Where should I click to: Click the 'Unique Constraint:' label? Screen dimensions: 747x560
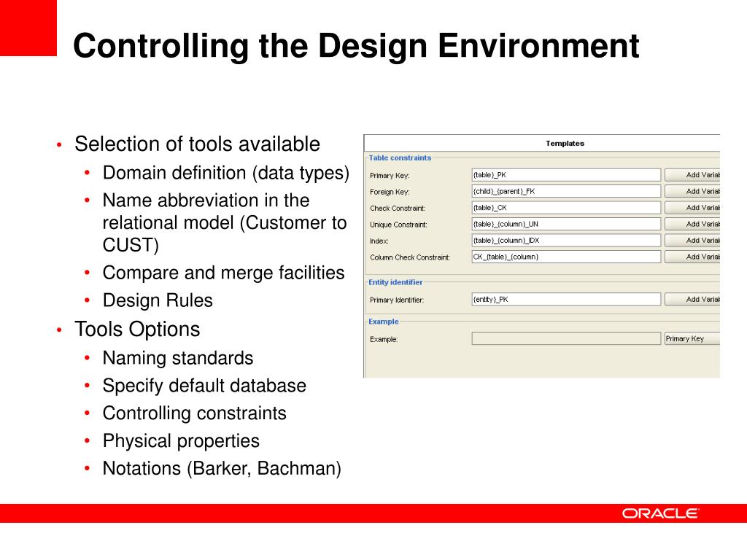pos(399,225)
